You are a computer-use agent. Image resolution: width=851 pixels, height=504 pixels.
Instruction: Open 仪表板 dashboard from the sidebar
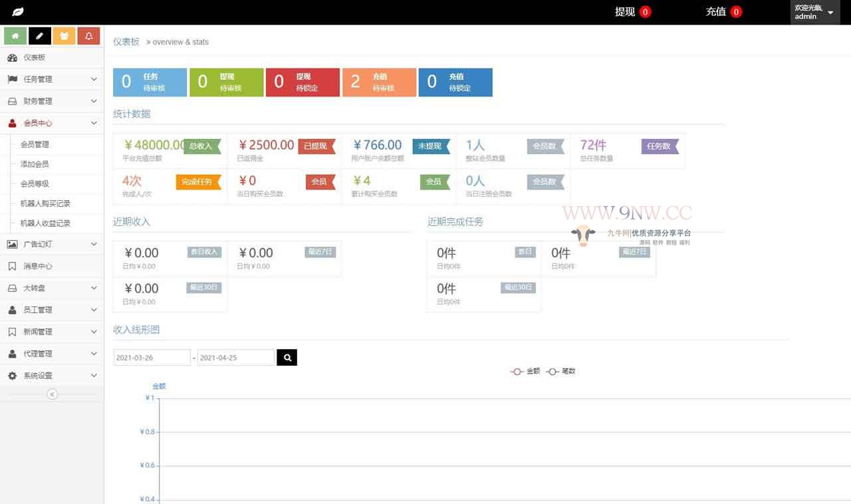click(35, 58)
